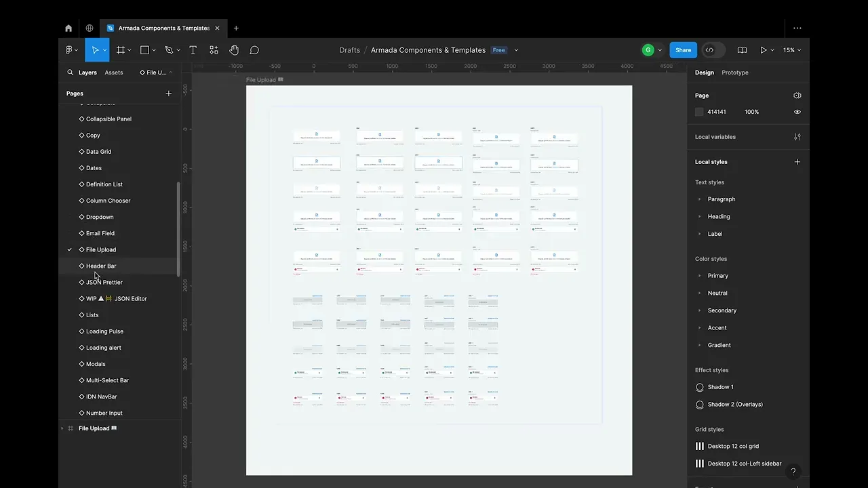
Task: Add a new tab with plus icon
Action: [236, 28]
